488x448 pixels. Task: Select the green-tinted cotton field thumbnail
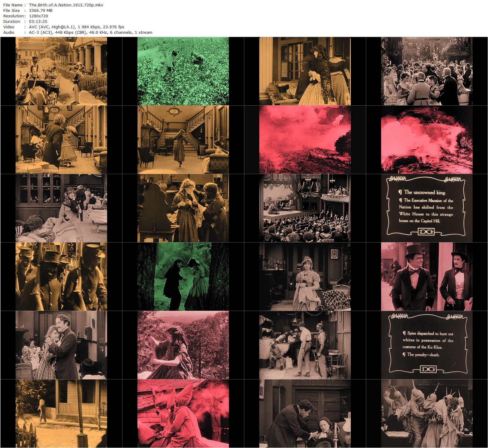(183, 71)
